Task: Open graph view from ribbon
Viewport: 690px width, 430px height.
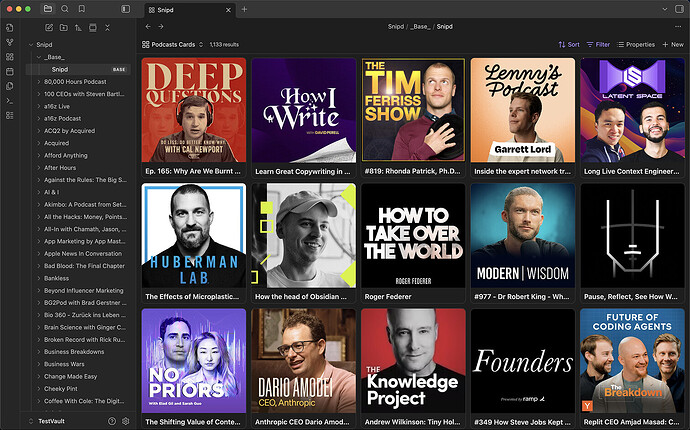Action: pos(10,43)
